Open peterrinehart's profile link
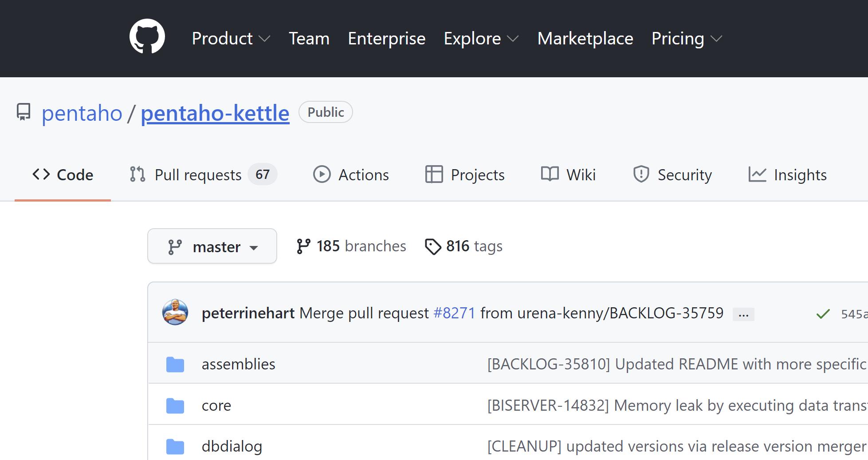 tap(248, 313)
